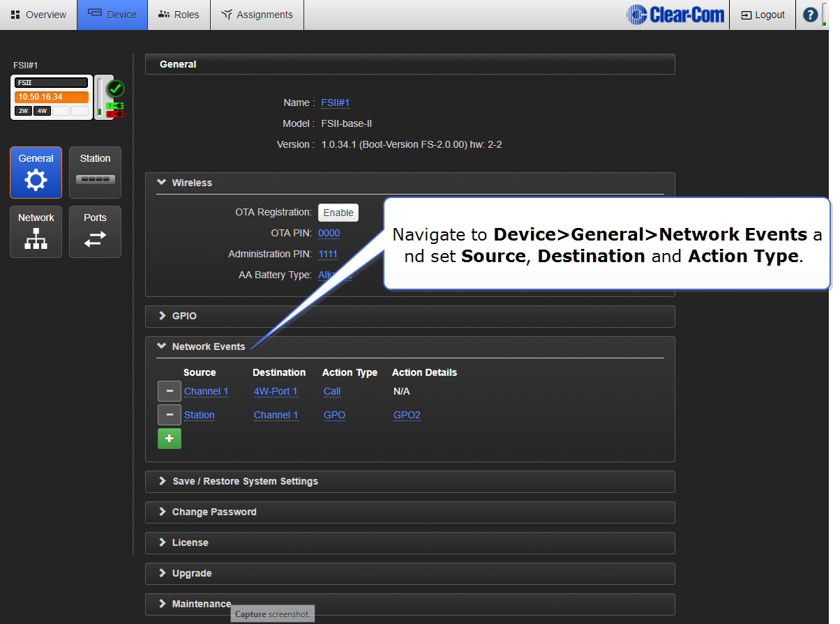
Task: Open the Assignments tab
Action: click(257, 15)
